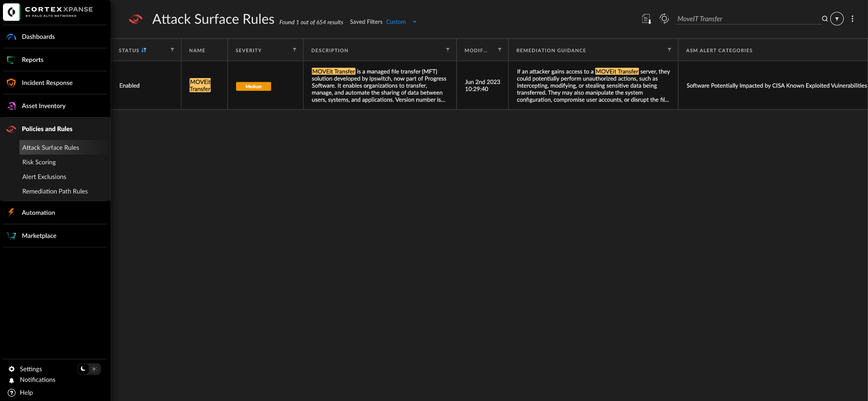
Task: Select the MOVEit Transfer rule name
Action: click(200, 85)
